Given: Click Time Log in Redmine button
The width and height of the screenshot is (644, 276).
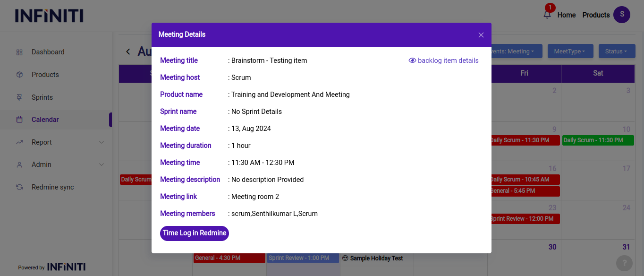Looking at the screenshot, I should [195, 233].
